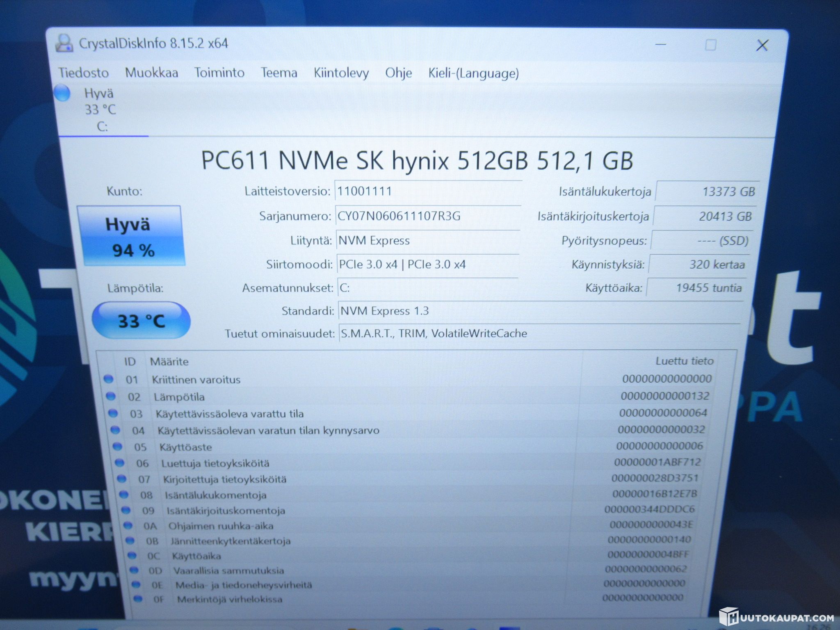Open the Teema menu
This screenshot has width=840, height=630.
[279, 73]
